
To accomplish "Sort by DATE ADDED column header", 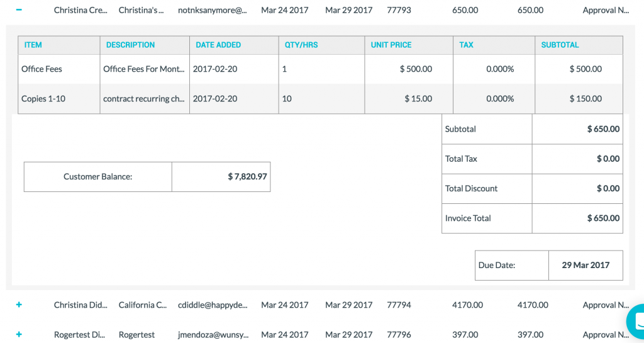I will (x=218, y=45).
